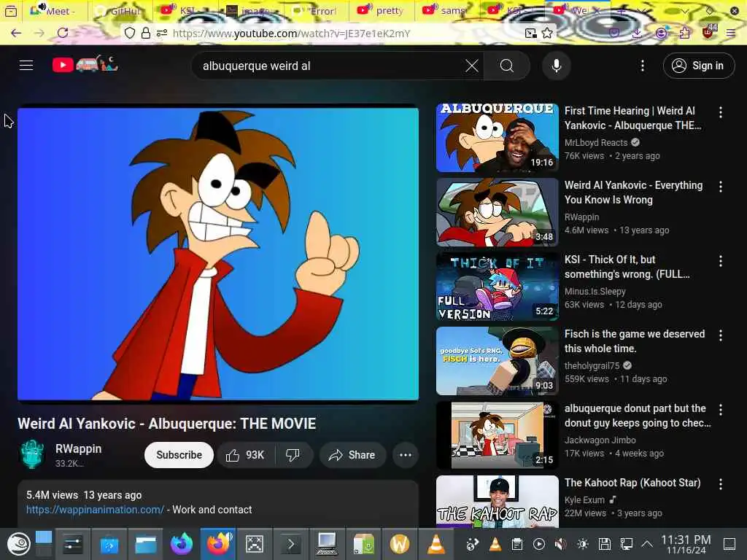
Task: Open Konsole terminal from taskbar
Action: tap(290, 544)
